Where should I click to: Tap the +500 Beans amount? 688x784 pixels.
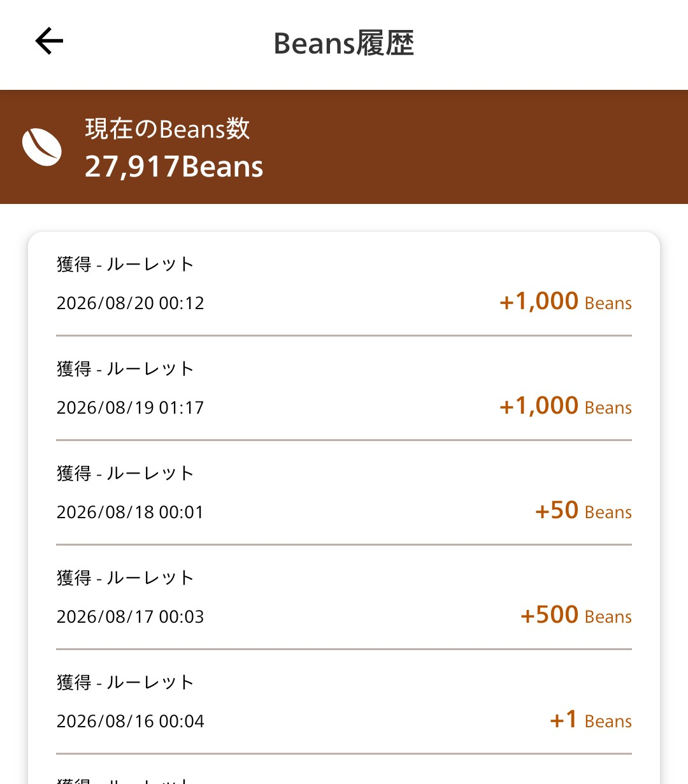pyautogui.click(x=576, y=615)
